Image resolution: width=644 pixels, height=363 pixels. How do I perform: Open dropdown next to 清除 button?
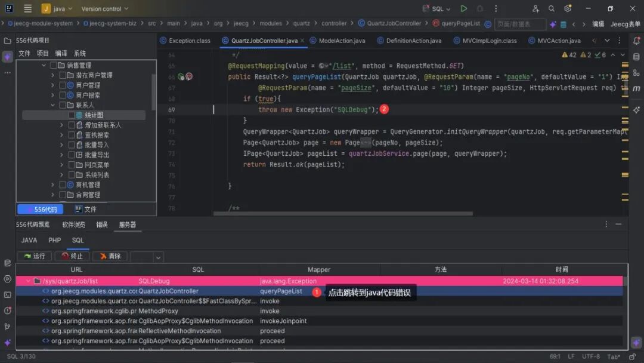(x=158, y=257)
